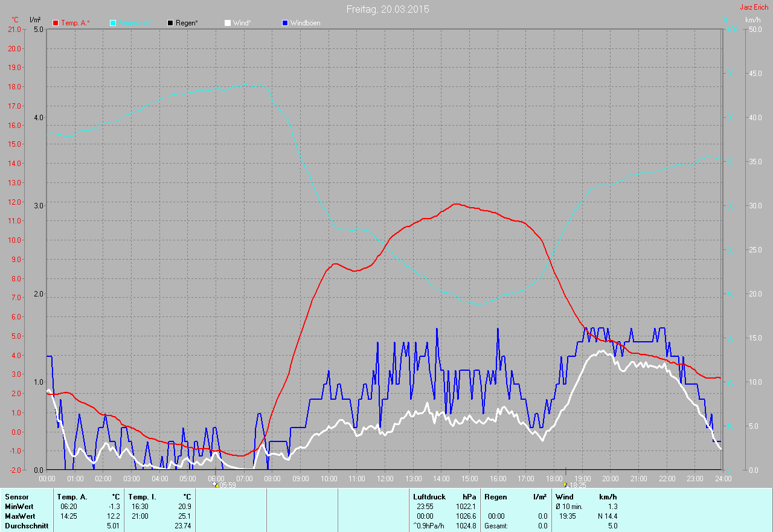The height and width of the screenshot is (532, 773).
Task: Click the chart title 'Freitag, 20.03.2015'
Action: 388,9
